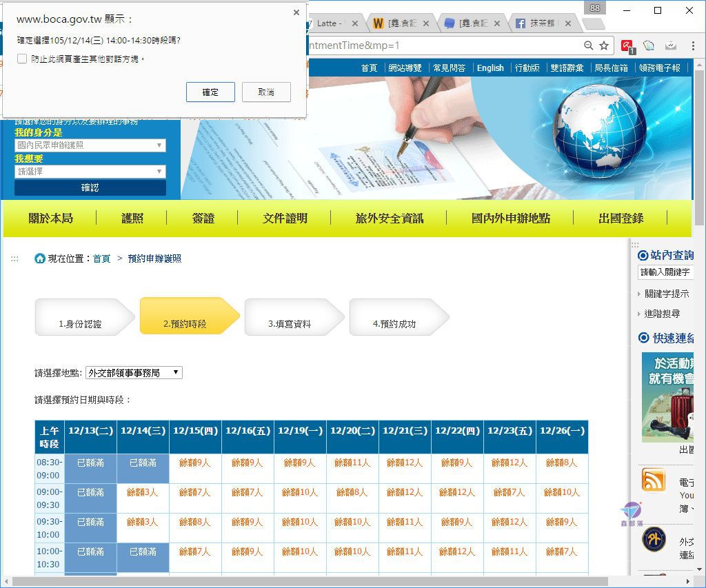The width and height of the screenshot is (706, 588).
Task: Open the suitcase promotion banner
Action: 667,397
